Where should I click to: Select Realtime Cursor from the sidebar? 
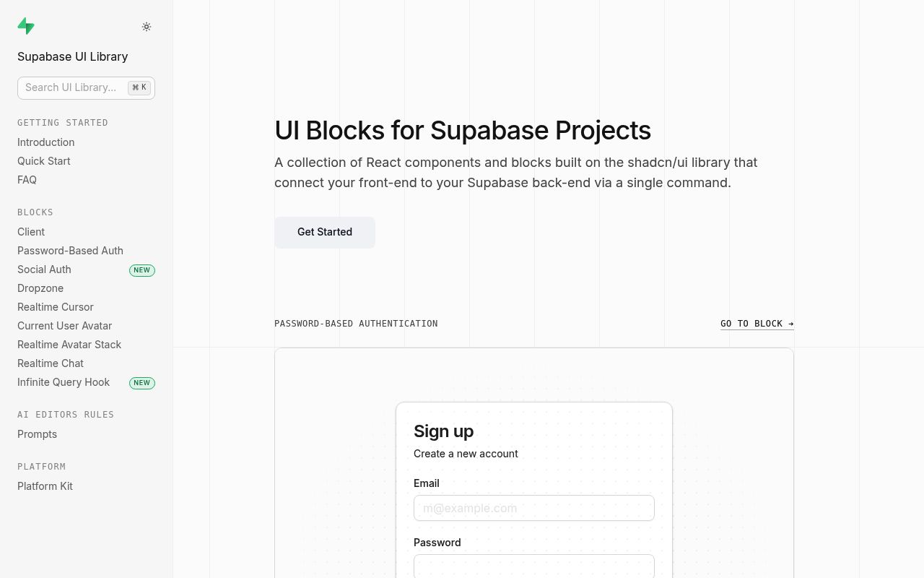56,307
